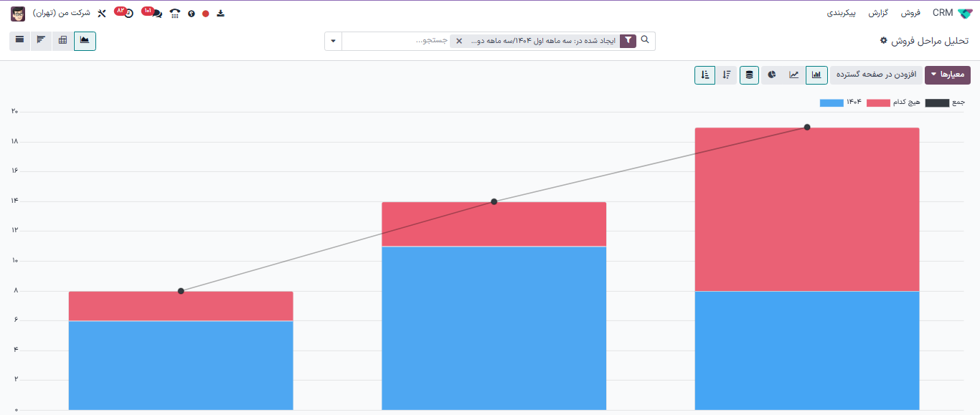This screenshot has width=980, height=415.
Task: Click افزودن در صفحه گسترده button
Action: 875,75
